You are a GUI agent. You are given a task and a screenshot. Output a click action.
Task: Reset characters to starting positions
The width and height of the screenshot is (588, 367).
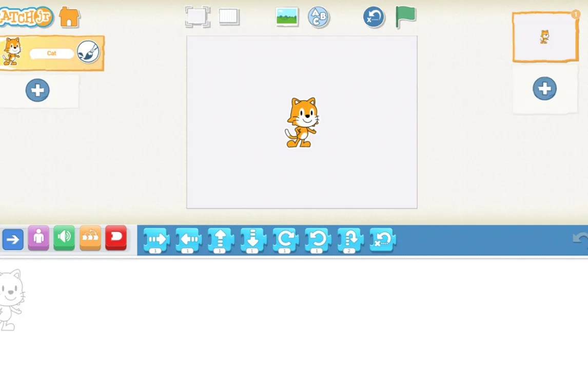click(x=374, y=17)
